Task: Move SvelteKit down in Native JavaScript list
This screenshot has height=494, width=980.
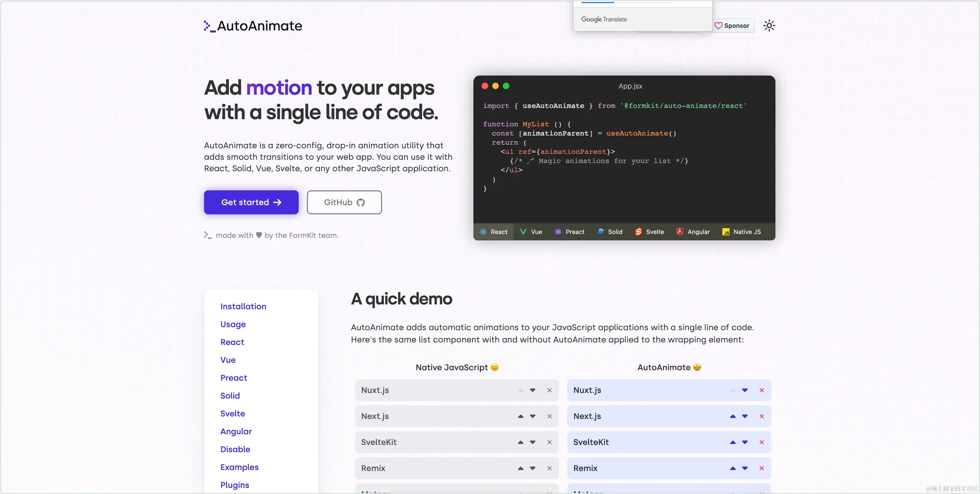Action: (x=532, y=442)
